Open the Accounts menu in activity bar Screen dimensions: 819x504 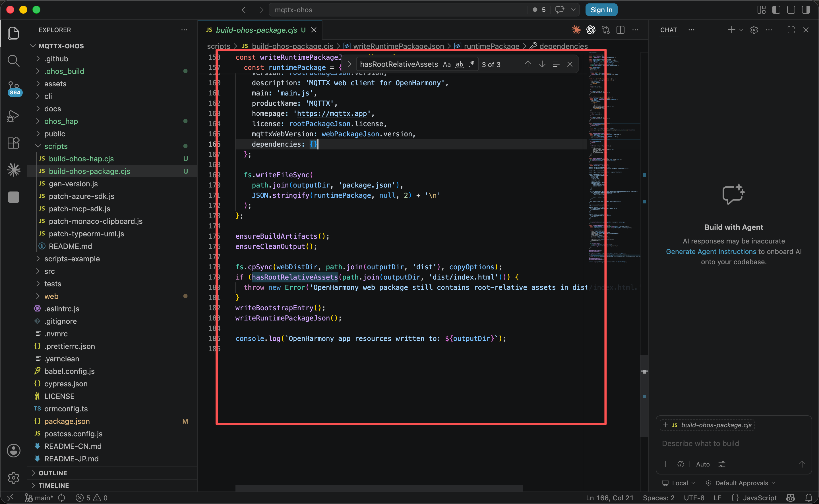click(13, 451)
